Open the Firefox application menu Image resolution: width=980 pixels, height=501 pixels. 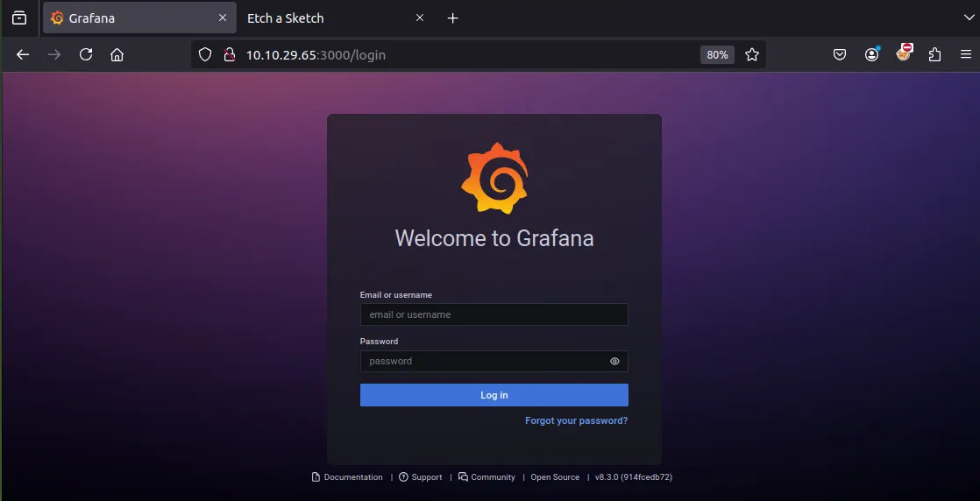(x=966, y=54)
